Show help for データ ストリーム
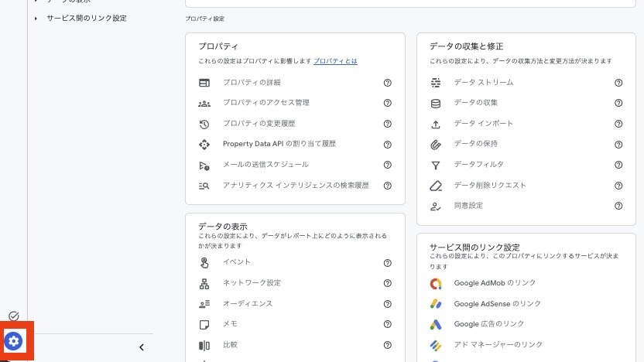Screen dimensions: 644x362 [x=618, y=83]
